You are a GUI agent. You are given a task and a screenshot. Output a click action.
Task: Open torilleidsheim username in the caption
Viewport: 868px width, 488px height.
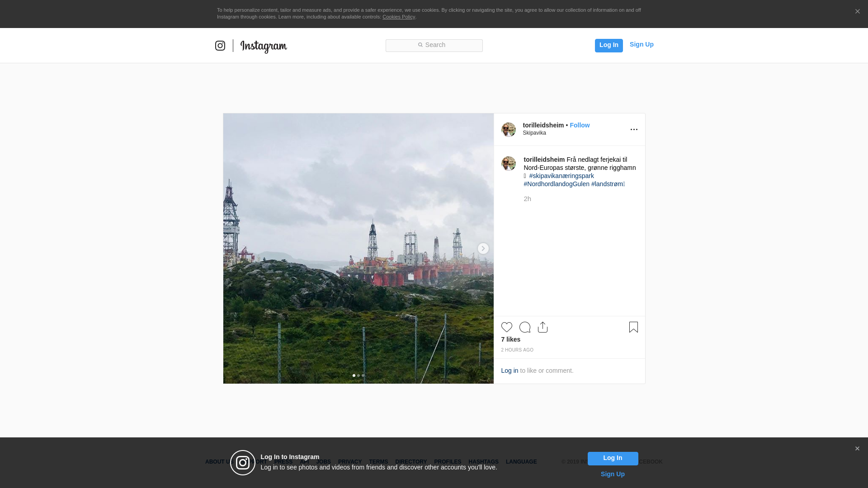544,160
